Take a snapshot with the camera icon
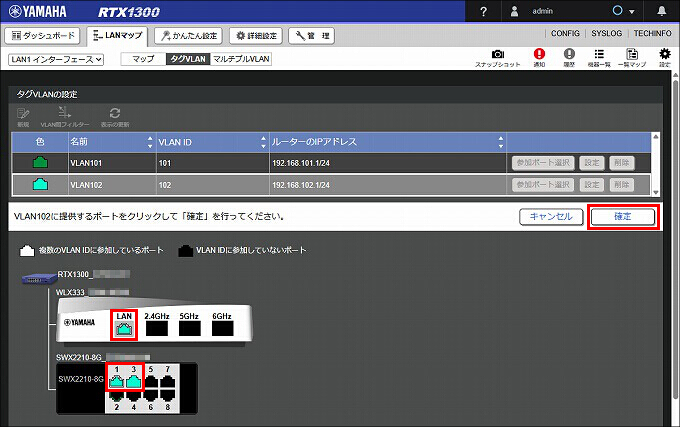Screen dimensions: 680x427 tap(497, 58)
